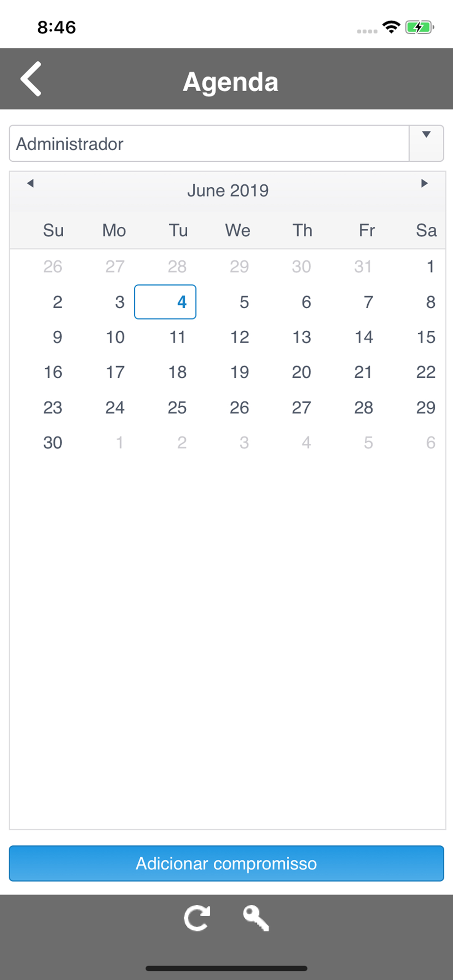The height and width of the screenshot is (980, 453).
Task: Add appointment via Adicionar compromisso button
Action: pyautogui.click(x=226, y=863)
